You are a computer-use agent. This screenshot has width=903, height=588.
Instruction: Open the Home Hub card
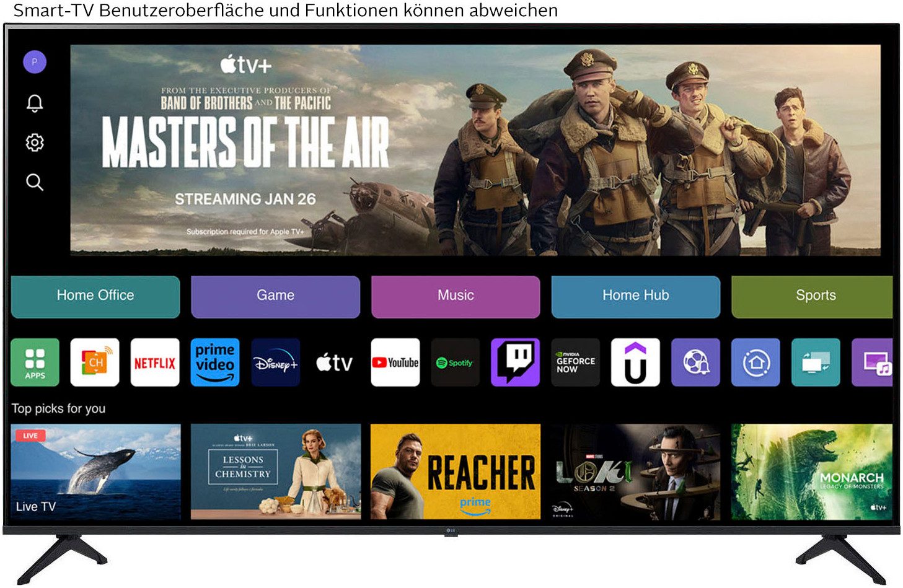[635, 297]
